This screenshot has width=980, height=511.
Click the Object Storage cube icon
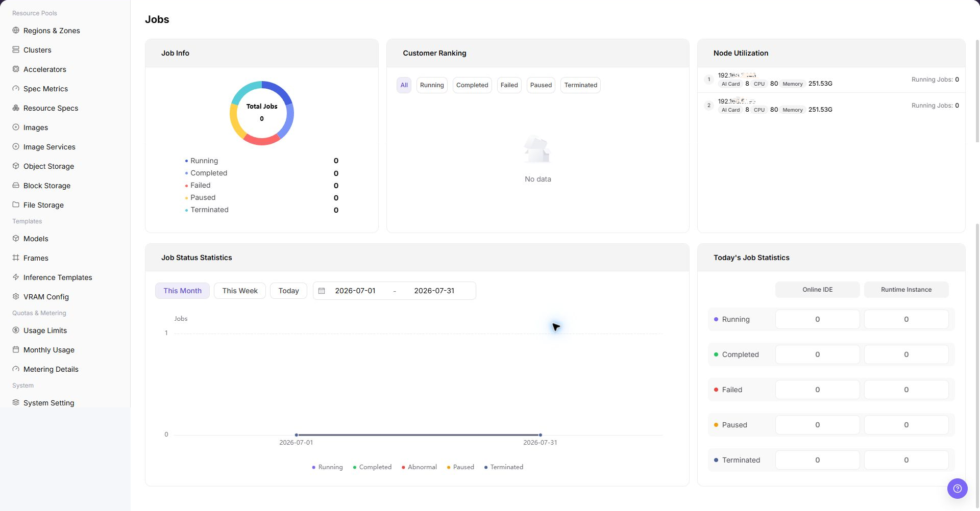pos(16,166)
